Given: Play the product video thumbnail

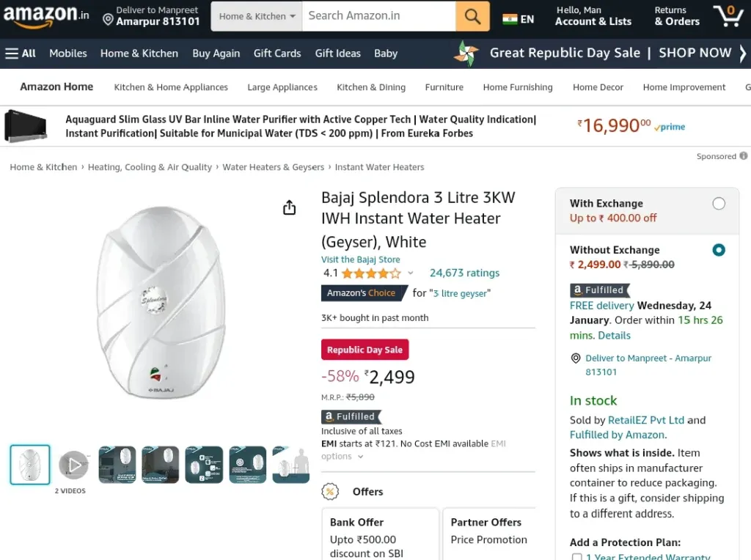Looking at the screenshot, I should (73, 465).
